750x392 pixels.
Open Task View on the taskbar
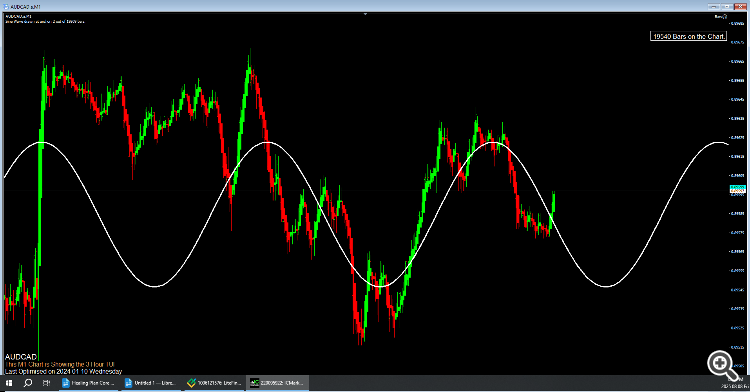(46, 383)
